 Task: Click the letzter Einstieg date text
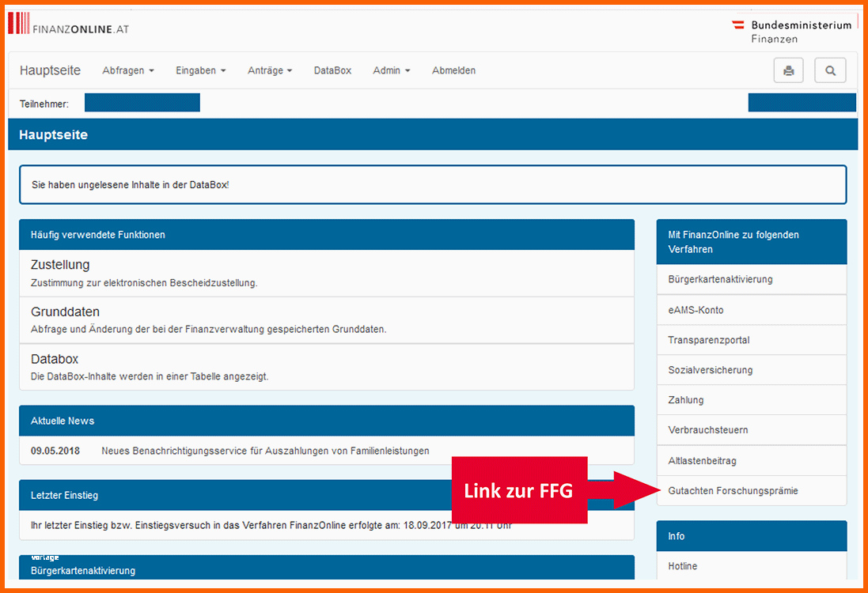271,525
